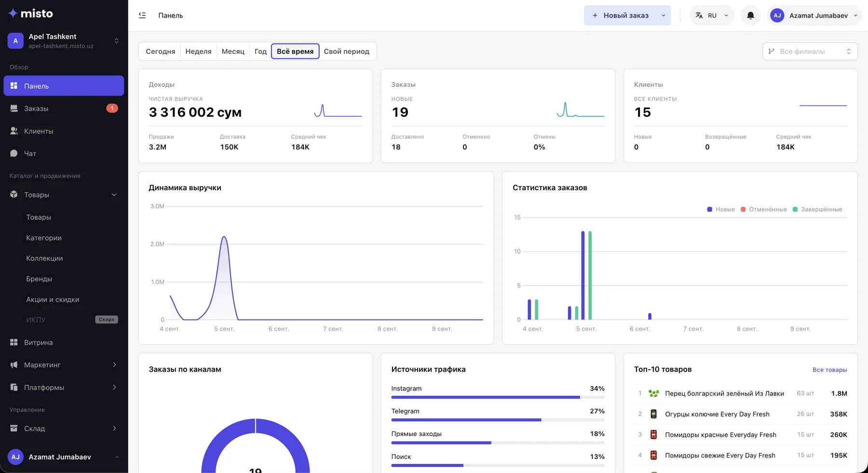This screenshot has width=868, height=473.
Task: Select the Свой период tab
Action: (x=347, y=51)
